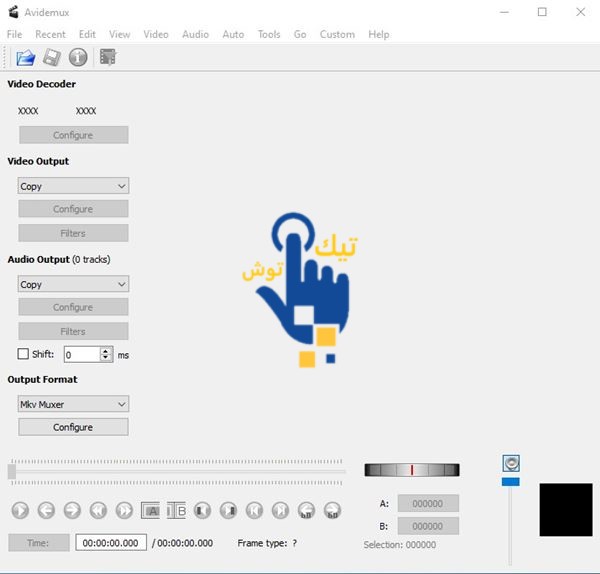Click Filters under Video Output
Viewport: 600px width, 574px height.
click(x=73, y=233)
